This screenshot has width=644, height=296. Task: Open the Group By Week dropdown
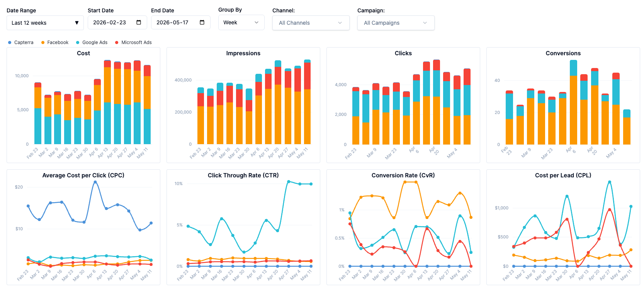click(241, 22)
